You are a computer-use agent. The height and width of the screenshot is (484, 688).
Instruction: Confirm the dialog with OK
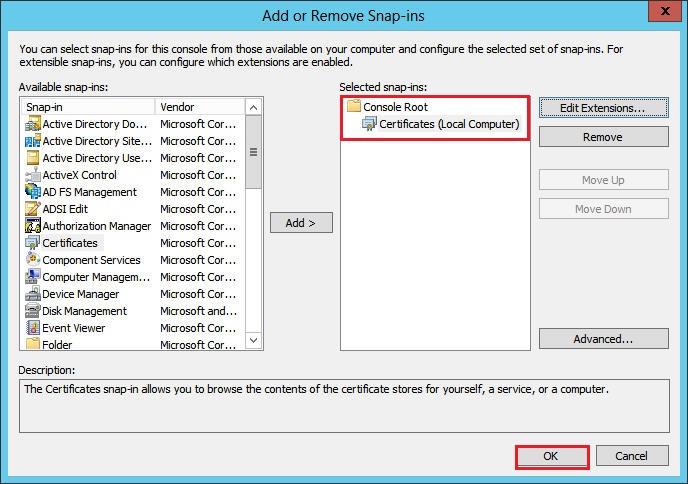tap(551, 456)
